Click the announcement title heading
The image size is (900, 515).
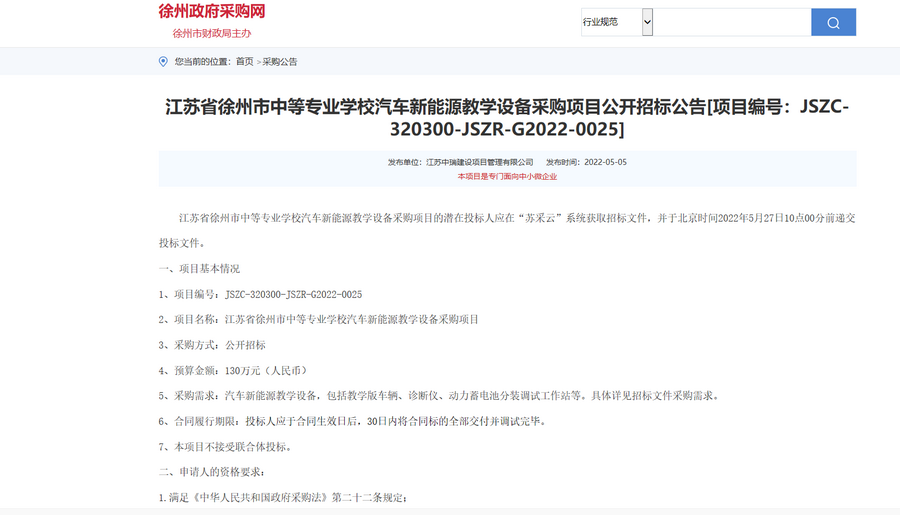tap(507, 118)
